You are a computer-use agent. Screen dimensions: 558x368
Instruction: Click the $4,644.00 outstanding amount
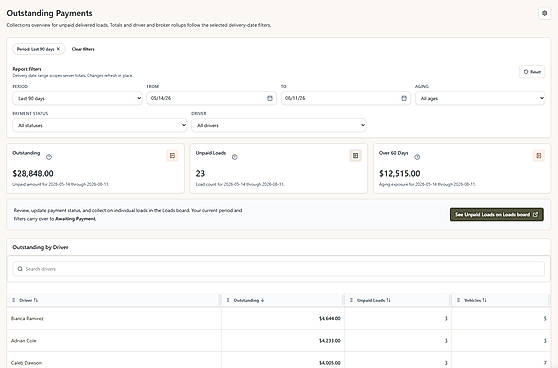pyautogui.click(x=330, y=319)
